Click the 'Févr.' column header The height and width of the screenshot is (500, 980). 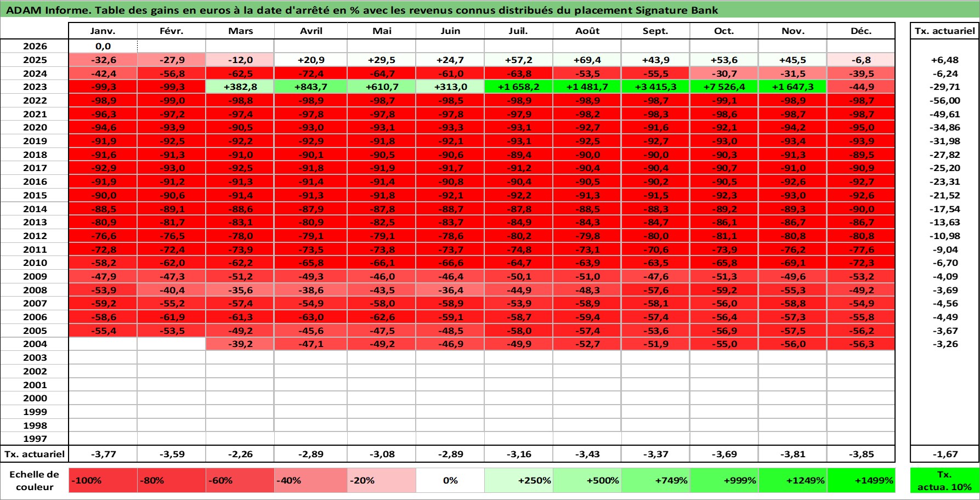(171, 31)
